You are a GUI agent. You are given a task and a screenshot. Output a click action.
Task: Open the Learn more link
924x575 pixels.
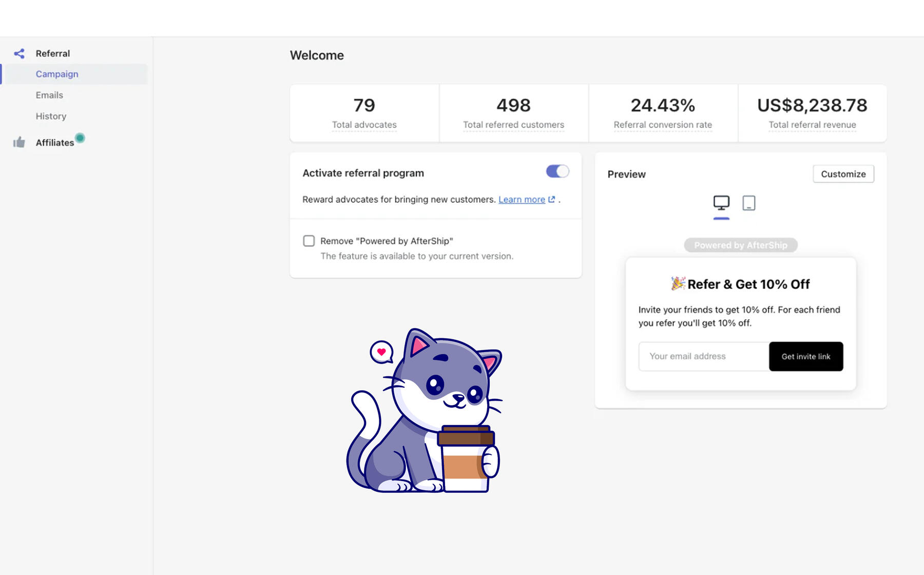tap(522, 199)
